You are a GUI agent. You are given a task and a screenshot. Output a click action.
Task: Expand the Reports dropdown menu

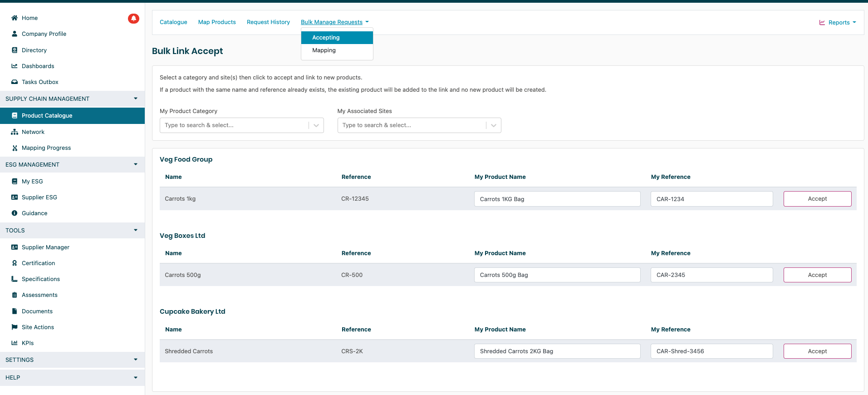pyautogui.click(x=838, y=23)
